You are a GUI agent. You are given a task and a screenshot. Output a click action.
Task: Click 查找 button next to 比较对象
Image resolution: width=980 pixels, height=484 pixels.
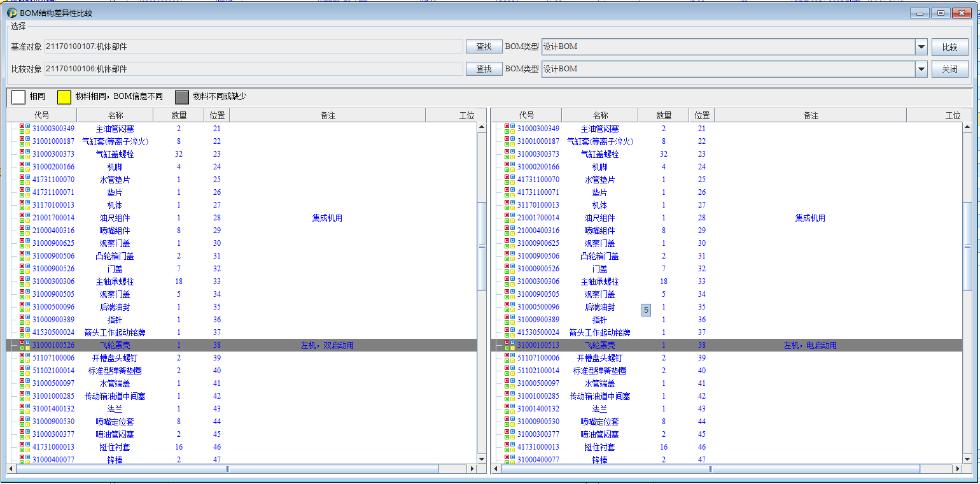click(484, 69)
